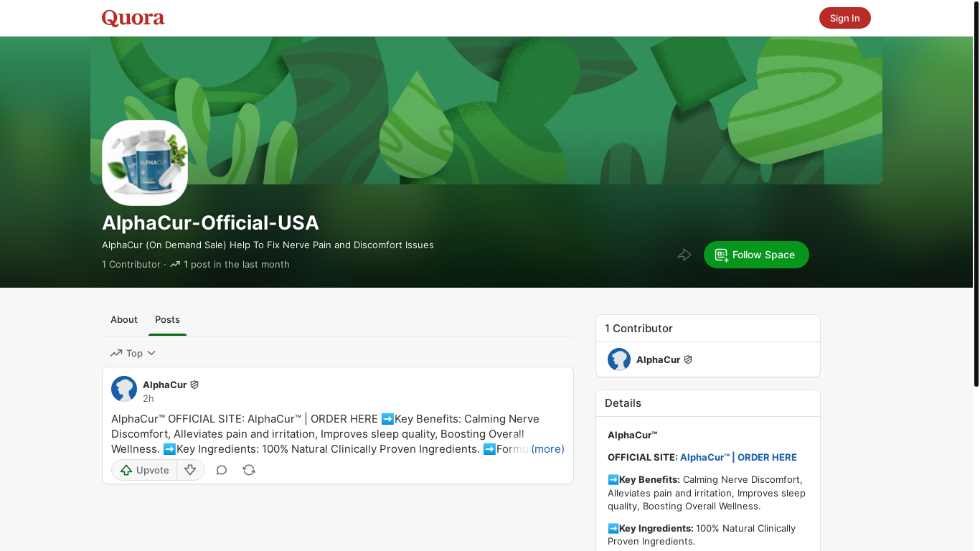
Task: Click the shield badge next to contributor AlphaCur
Action: coord(688,359)
